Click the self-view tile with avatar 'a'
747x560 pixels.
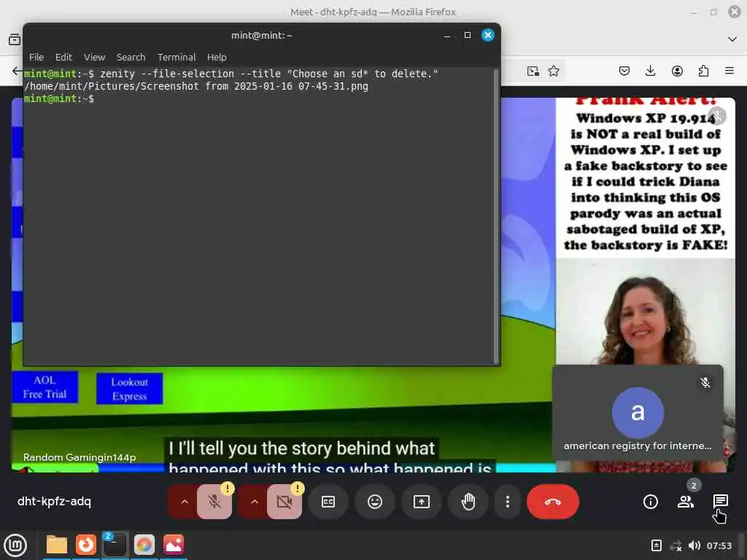point(638,413)
